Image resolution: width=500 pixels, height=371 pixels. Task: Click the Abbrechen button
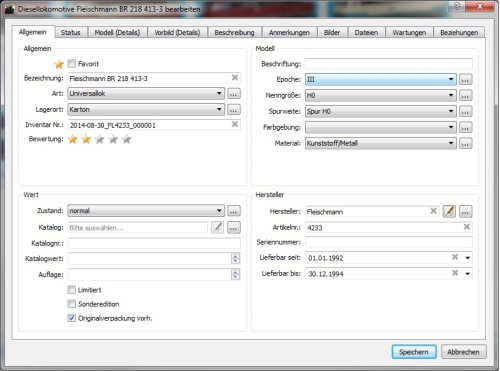[463, 352]
